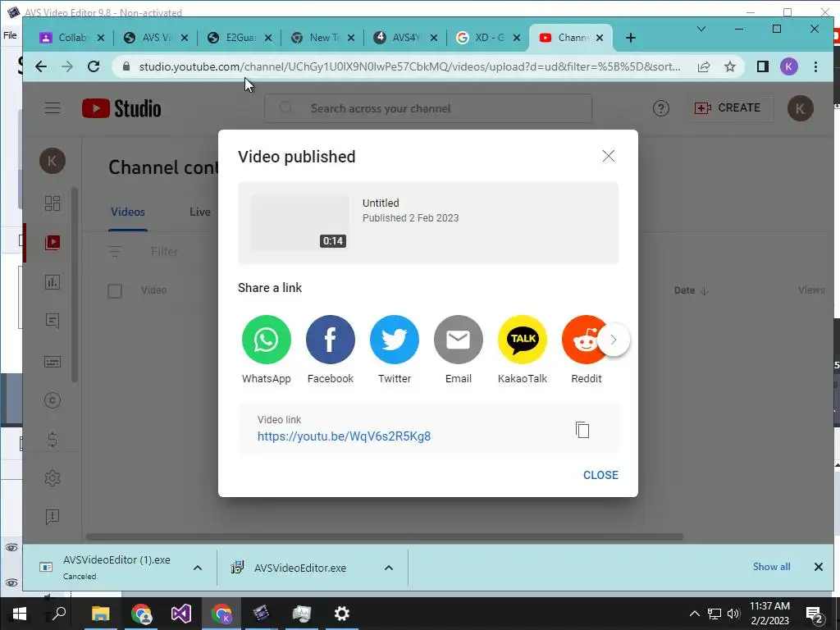This screenshot has height=630, width=840.
Task: Open the Settings gear on the taskbar
Action: pos(342,614)
